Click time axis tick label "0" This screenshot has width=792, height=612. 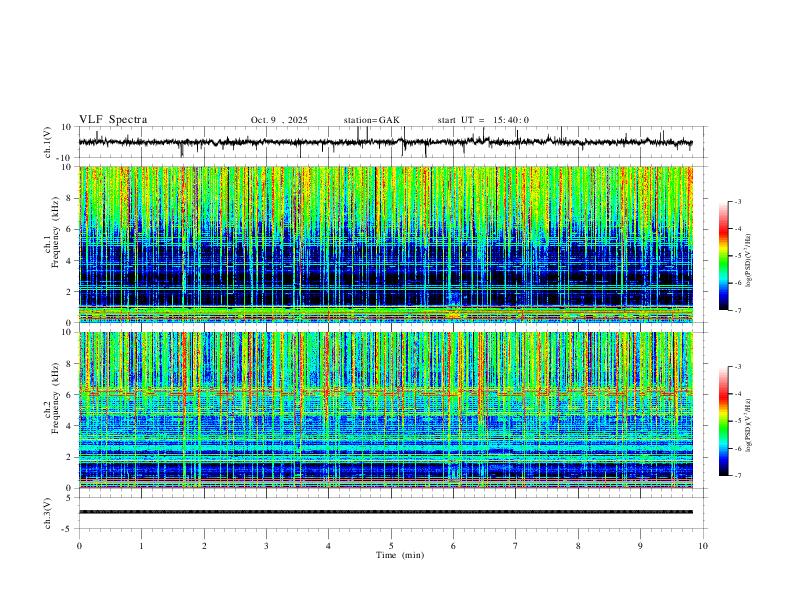tap(79, 546)
